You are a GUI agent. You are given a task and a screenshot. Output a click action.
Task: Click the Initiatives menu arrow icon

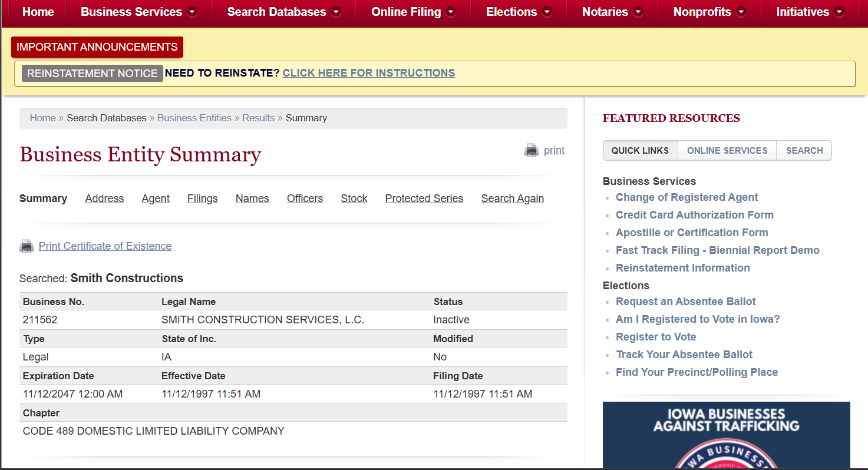pyautogui.click(x=839, y=12)
